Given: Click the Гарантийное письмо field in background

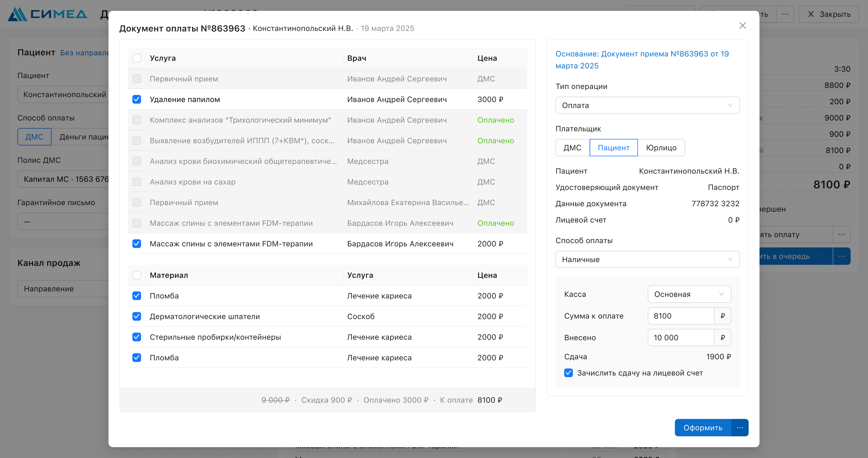Looking at the screenshot, I should tap(63, 221).
